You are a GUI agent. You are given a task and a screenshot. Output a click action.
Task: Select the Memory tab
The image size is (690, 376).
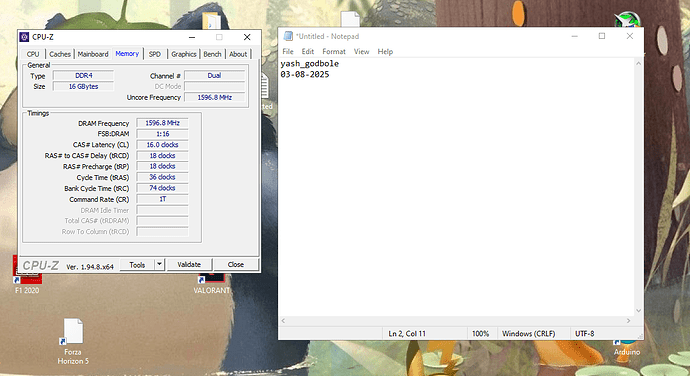click(127, 53)
